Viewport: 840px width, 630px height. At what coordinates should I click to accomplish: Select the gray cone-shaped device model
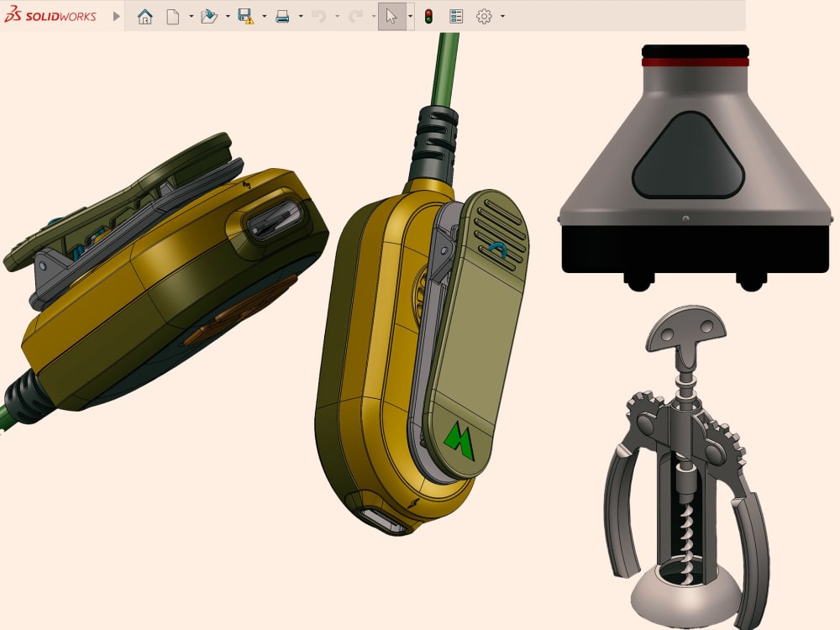pos(695,168)
